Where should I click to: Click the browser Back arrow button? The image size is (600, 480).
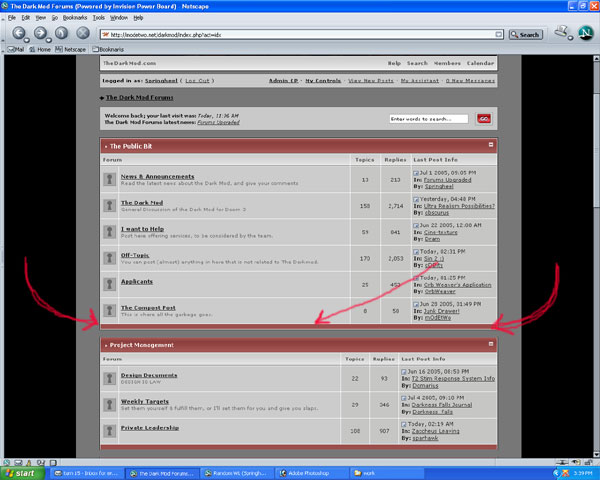point(19,33)
